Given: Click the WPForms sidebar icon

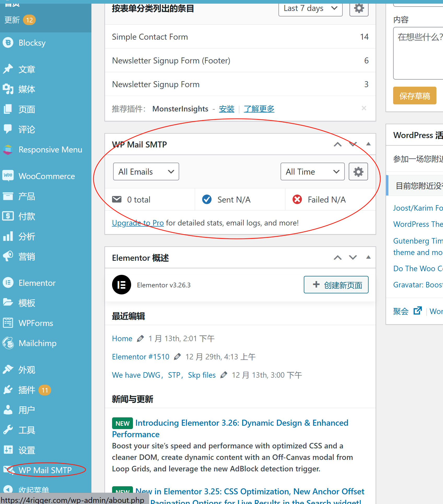Looking at the screenshot, I should (8, 323).
